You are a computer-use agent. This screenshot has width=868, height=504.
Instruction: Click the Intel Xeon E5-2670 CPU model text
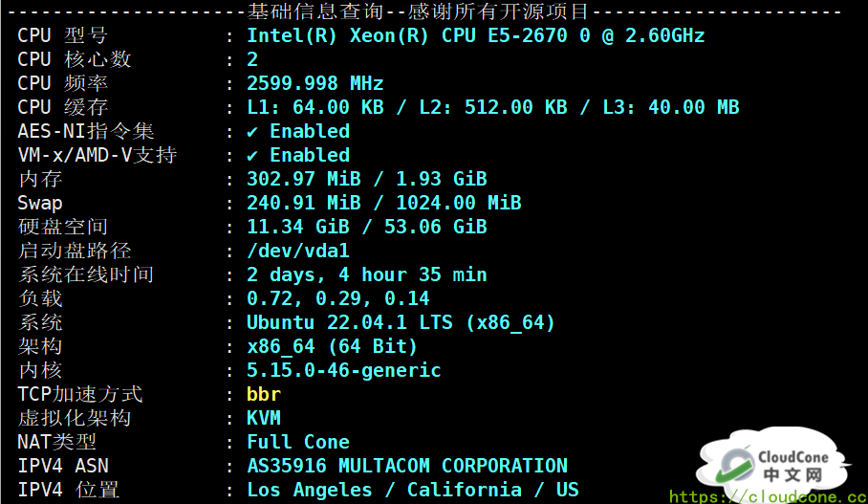(475, 35)
